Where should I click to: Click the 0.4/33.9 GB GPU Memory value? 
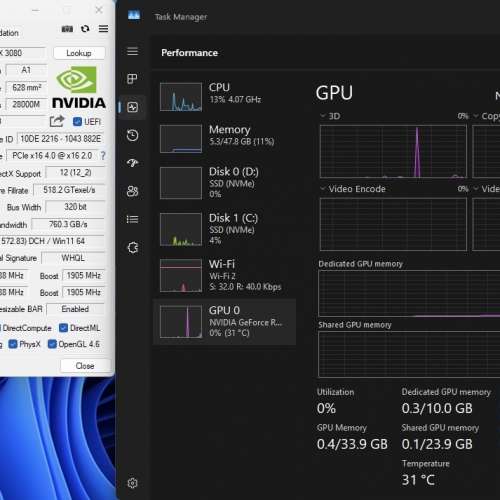(352, 444)
